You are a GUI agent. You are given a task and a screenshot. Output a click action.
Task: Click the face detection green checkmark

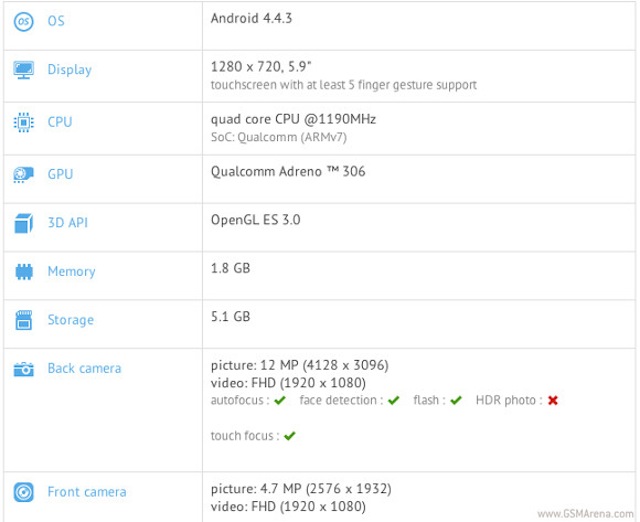coord(394,400)
